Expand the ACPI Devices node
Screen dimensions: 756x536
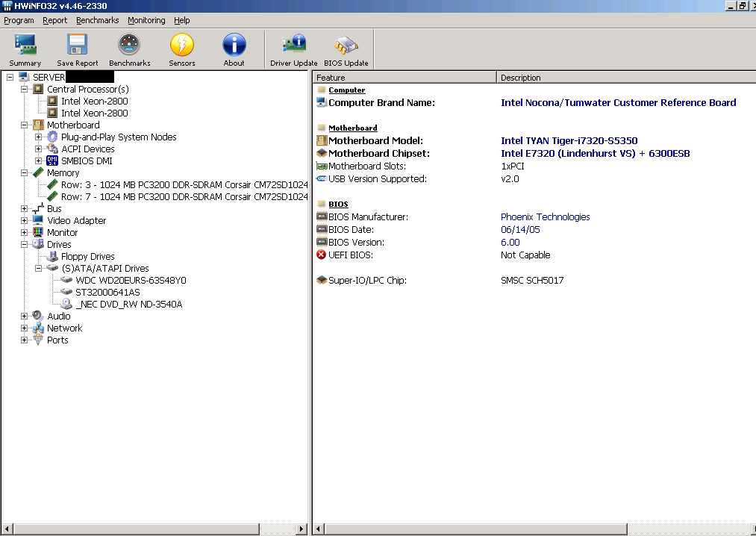[x=38, y=149]
